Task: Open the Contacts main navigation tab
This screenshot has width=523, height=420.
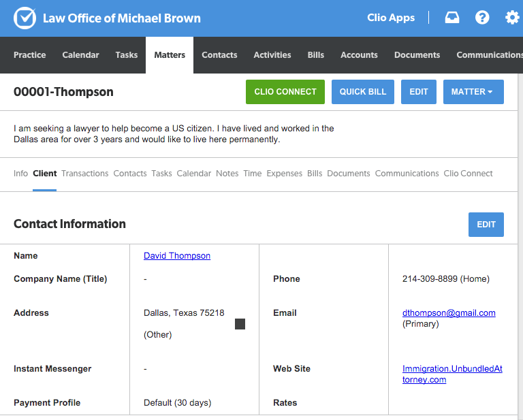Action: click(219, 54)
